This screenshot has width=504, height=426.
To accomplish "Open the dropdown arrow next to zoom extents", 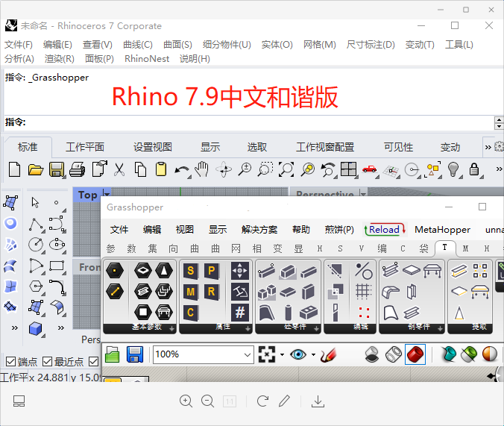I will (x=282, y=355).
